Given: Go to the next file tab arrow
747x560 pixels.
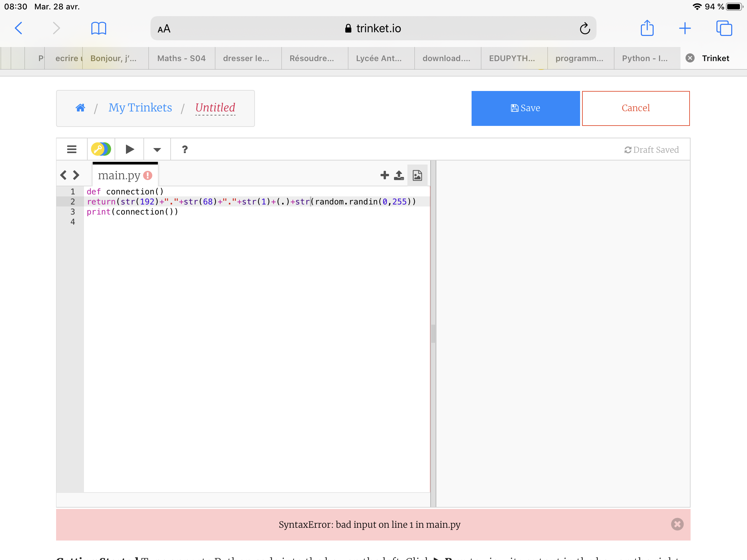Looking at the screenshot, I should (76, 175).
